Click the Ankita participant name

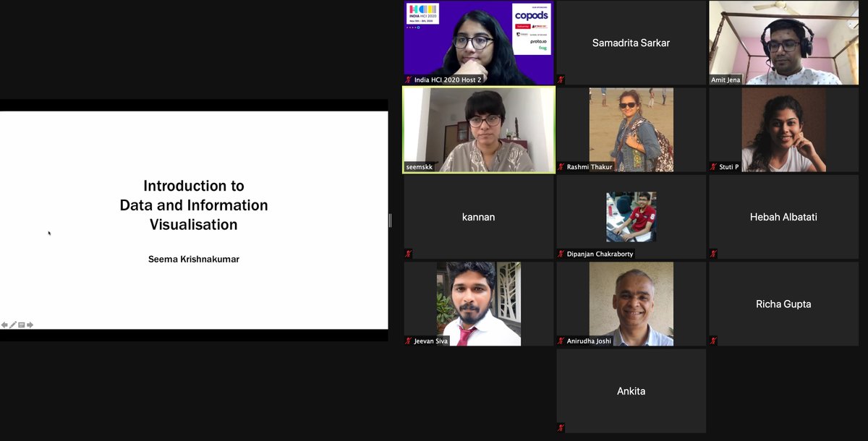point(631,391)
